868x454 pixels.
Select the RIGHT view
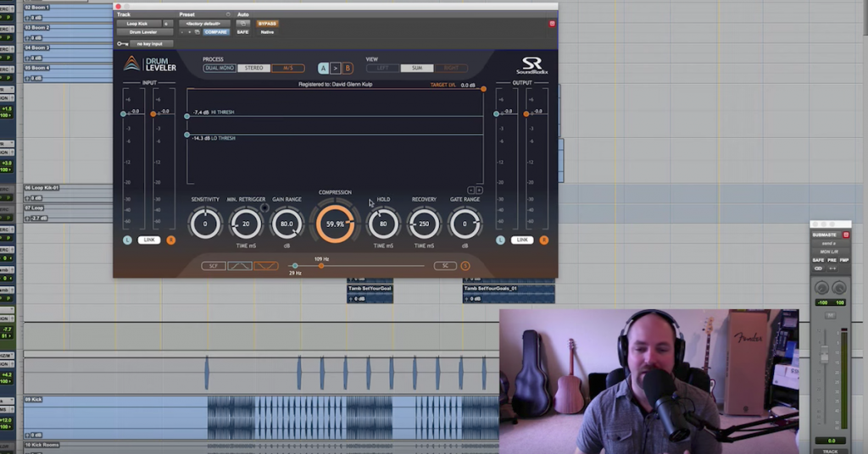pos(451,68)
